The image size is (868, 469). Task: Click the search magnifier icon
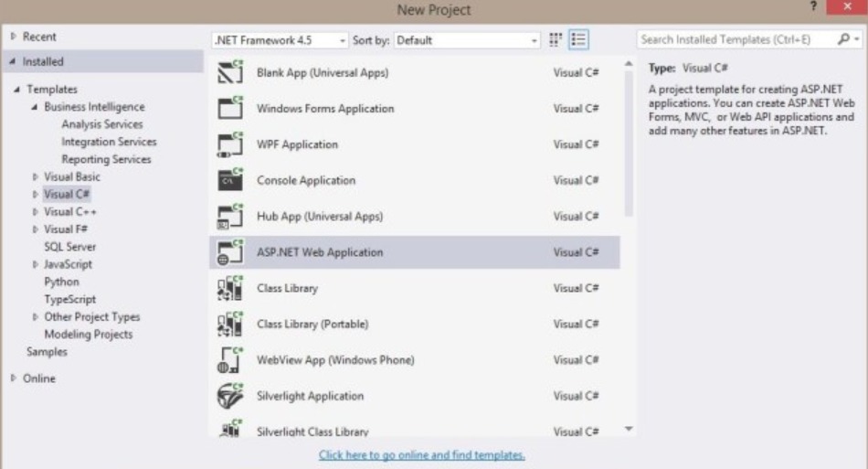coord(843,39)
